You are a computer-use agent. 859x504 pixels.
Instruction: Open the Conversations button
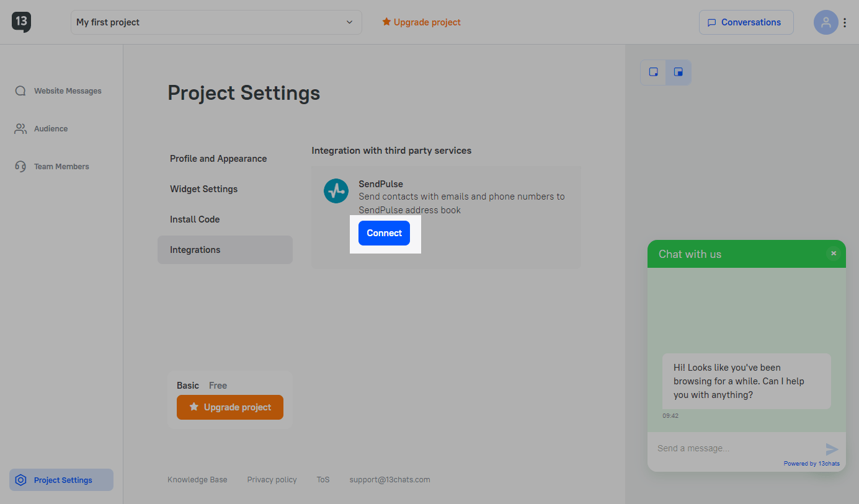(746, 22)
